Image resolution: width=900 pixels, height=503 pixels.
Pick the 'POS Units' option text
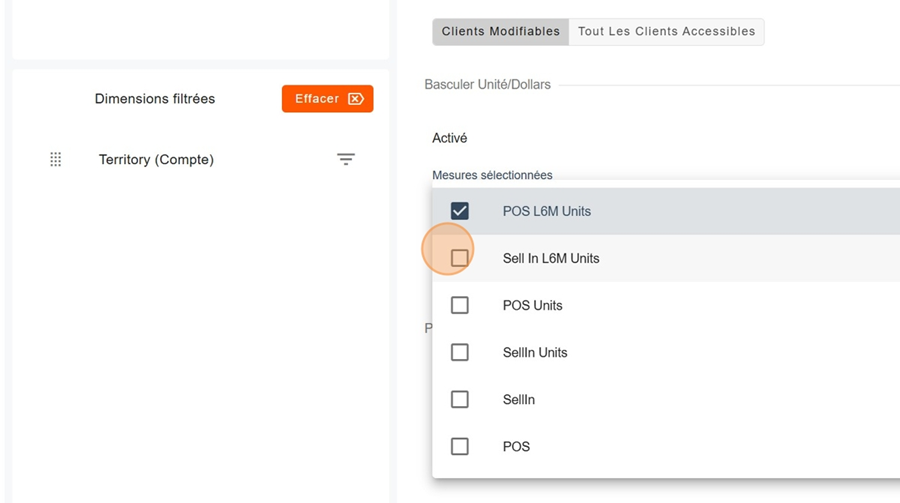click(x=532, y=305)
